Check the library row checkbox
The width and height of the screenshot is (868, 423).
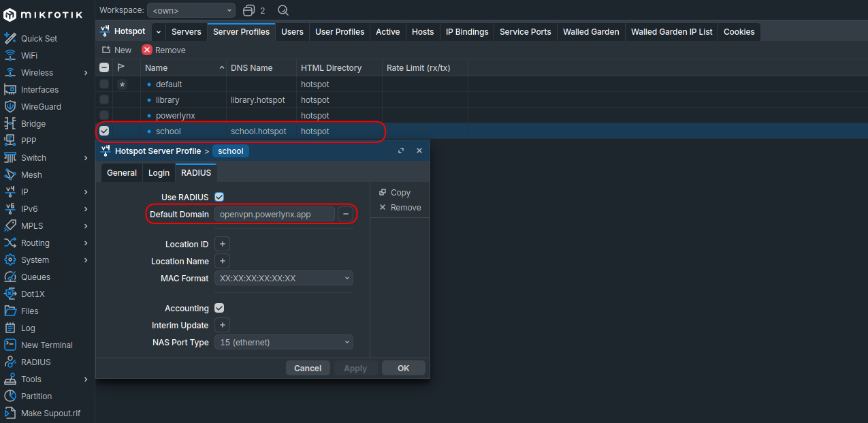104,99
